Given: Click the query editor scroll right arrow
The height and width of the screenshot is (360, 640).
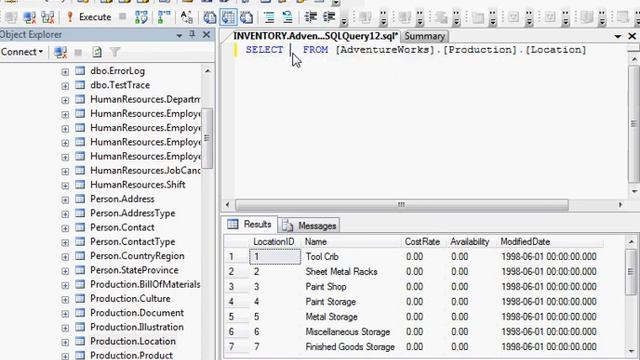Looking at the screenshot, I should [x=620, y=204].
